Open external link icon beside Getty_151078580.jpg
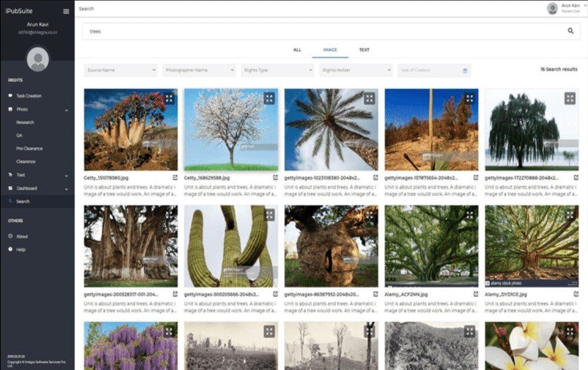588x370 pixels. coord(175,178)
